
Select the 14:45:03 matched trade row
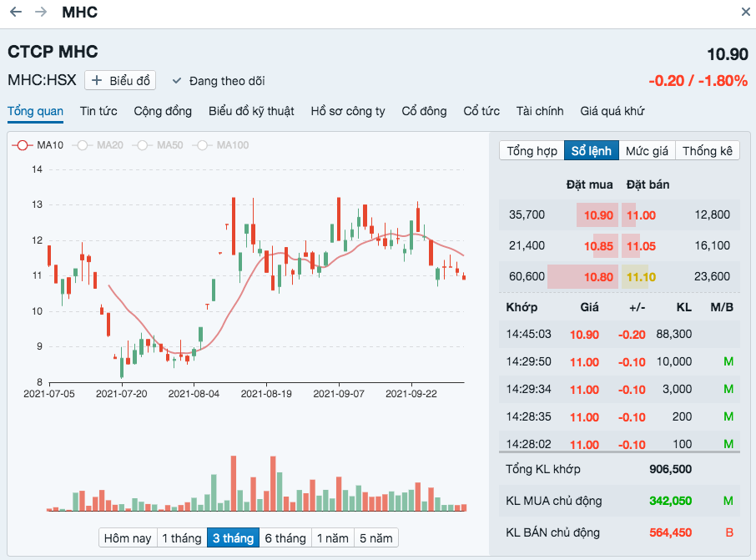coord(619,335)
